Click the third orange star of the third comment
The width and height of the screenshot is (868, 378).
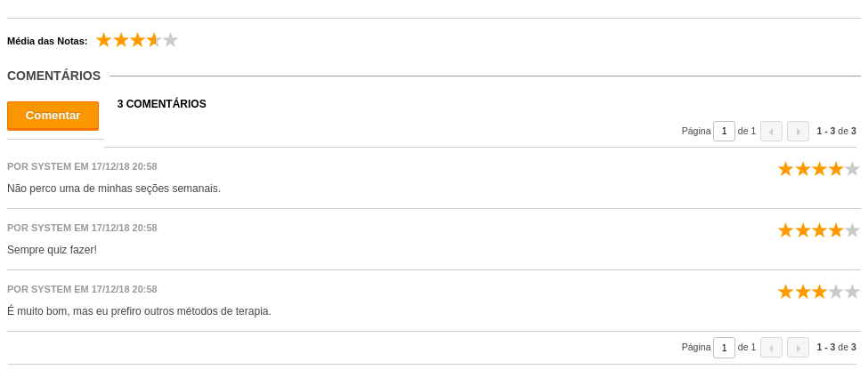(819, 292)
